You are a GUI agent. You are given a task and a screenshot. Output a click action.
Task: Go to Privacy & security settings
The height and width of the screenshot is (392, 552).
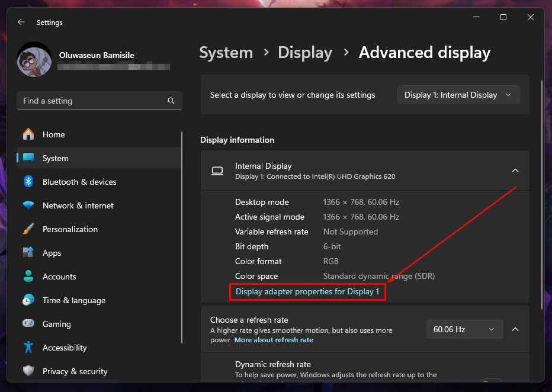pos(75,371)
